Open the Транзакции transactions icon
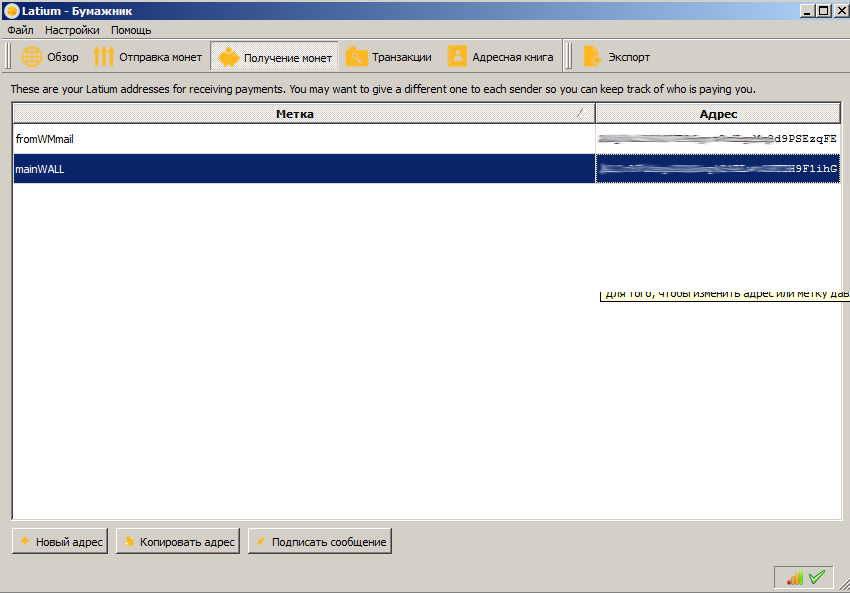 tap(356, 57)
